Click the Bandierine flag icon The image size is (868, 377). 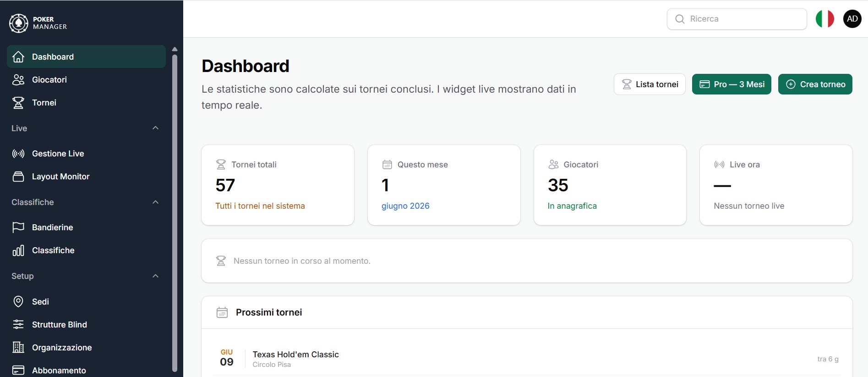[18, 227]
